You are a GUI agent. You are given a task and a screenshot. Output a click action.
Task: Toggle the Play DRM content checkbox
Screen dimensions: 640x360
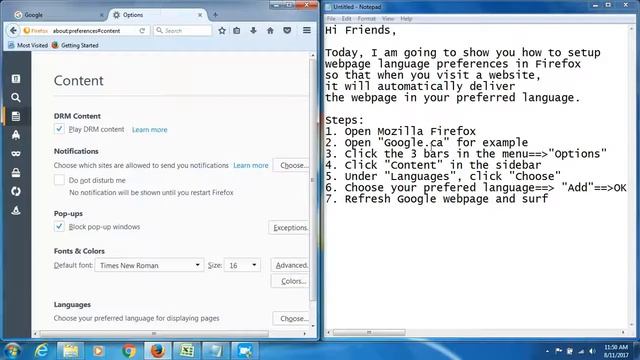pyautogui.click(x=59, y=129)
